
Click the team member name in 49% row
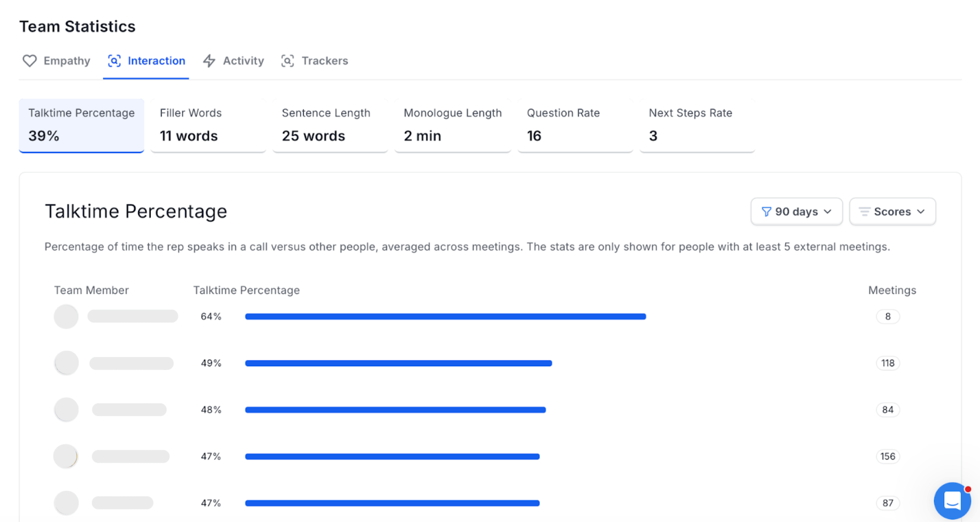tap(132, 363)
